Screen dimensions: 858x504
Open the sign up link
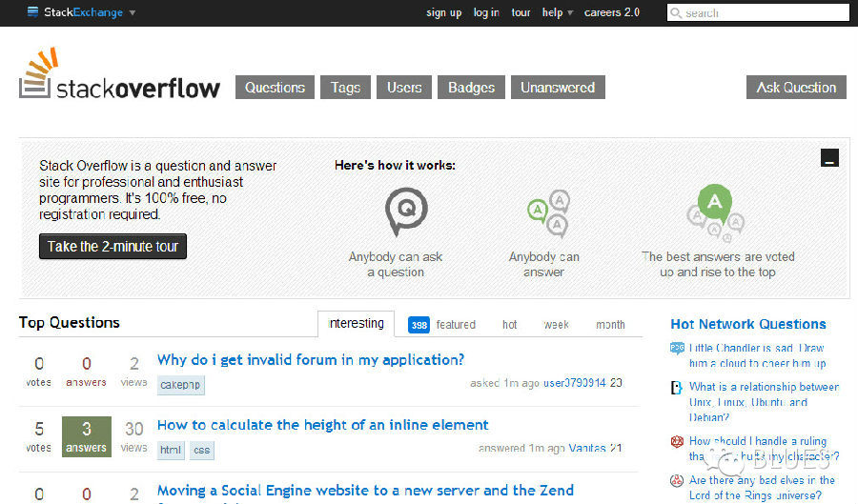[x=443, y=12]
